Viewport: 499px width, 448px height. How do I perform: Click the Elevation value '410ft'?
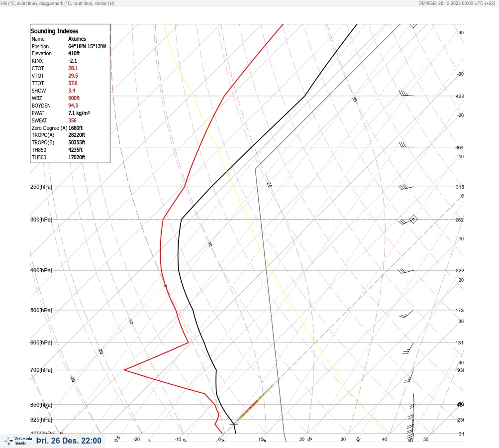click(x=74, y=53)
